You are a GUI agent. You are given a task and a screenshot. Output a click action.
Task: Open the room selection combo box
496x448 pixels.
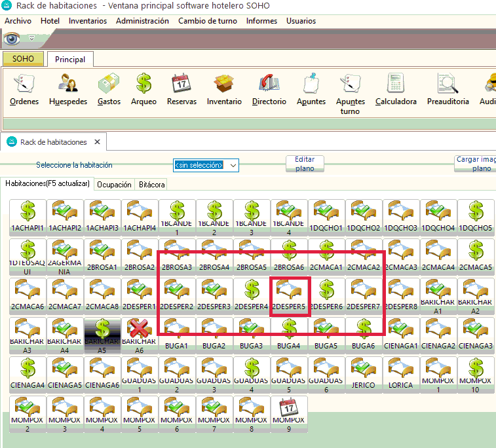(x=206, y=165)
